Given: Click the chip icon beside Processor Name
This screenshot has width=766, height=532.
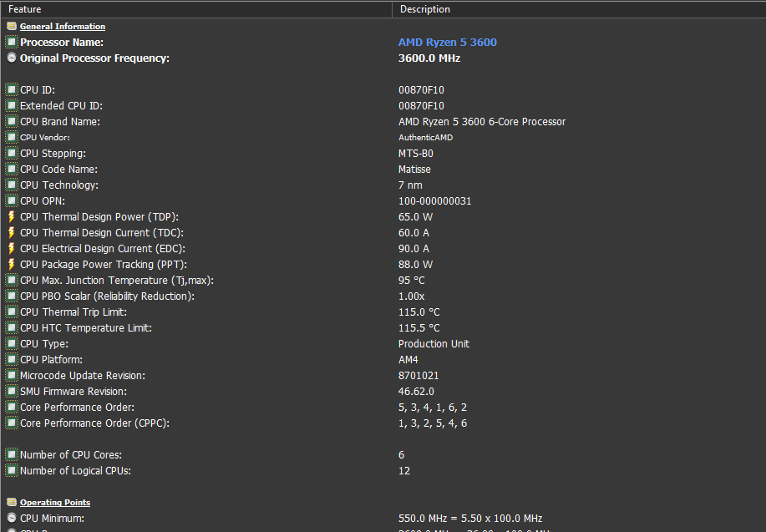Looking at the screenshot, I should tap(12, 42).
